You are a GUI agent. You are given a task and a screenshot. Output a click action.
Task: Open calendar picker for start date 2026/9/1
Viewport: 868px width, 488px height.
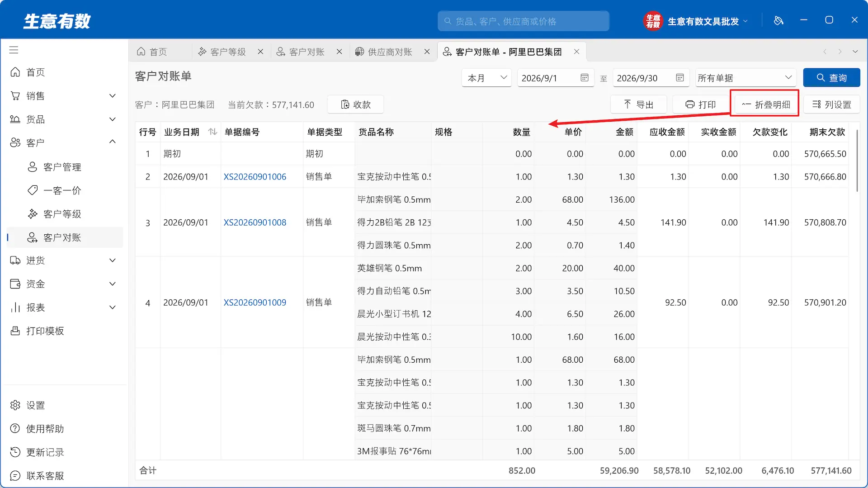click(585, 78)
